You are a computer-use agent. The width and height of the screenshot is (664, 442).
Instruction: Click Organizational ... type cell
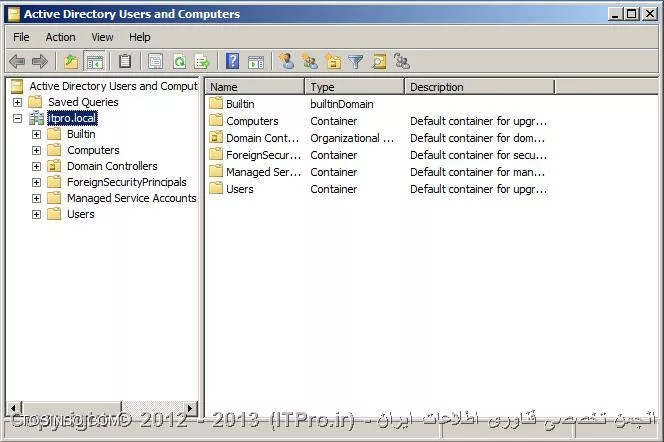coord(352,138)
